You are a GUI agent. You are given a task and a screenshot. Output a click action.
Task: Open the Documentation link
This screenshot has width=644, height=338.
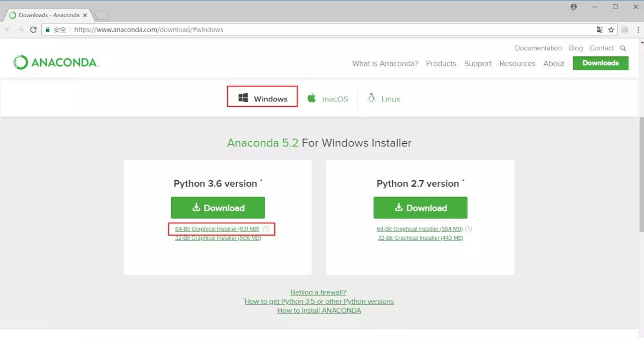[538, 48]
